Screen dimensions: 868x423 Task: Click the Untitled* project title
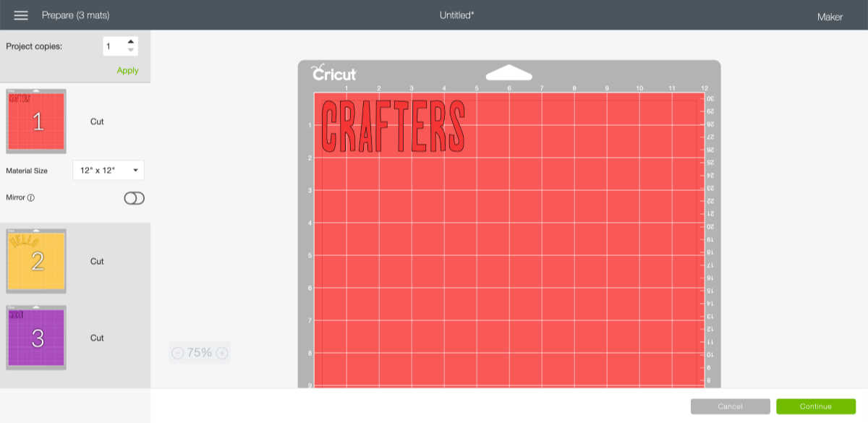click(457, 14)
